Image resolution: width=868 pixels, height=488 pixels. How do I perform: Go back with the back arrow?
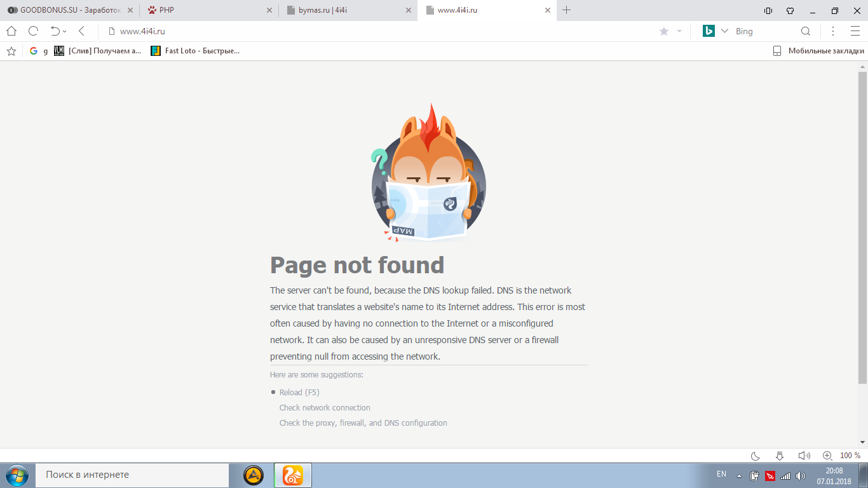81,31
